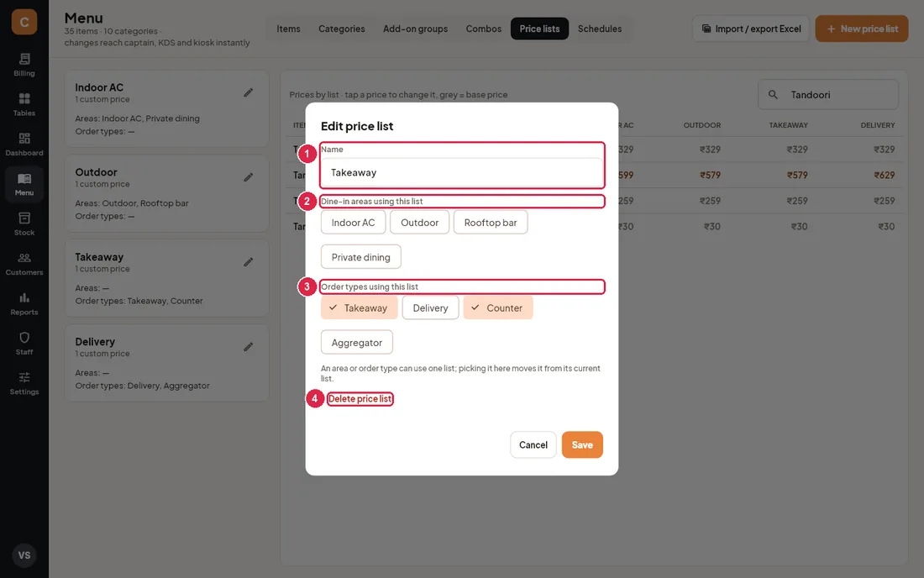Tap the ₹259 Delivery price
Screen dimensions: 924x578
pyautogui.click(x=884, y=200)
